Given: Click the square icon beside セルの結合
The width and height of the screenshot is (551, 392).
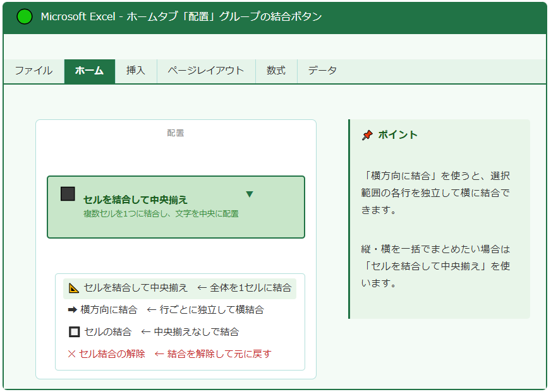Looking at the screenshot, I should pos(74,331).
